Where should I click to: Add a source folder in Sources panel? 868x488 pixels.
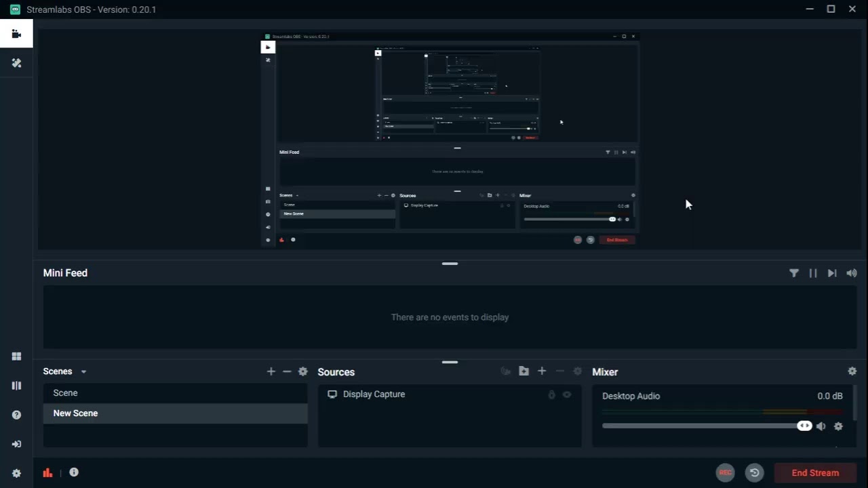click(524, 371)
